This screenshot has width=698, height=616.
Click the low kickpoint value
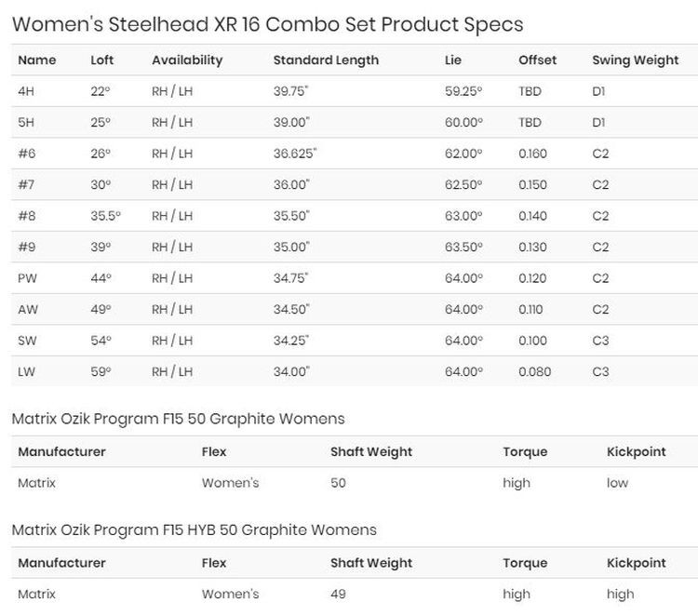tap(617, 483)
